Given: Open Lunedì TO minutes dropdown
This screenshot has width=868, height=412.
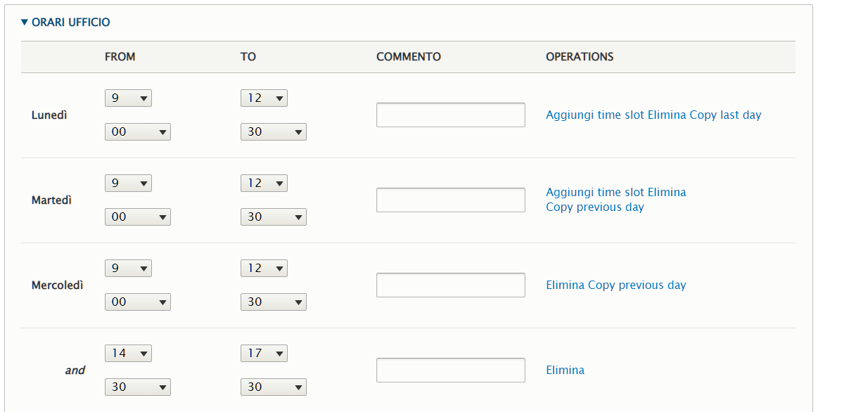Looking at the screenshot, I should [x=273, y=132].
